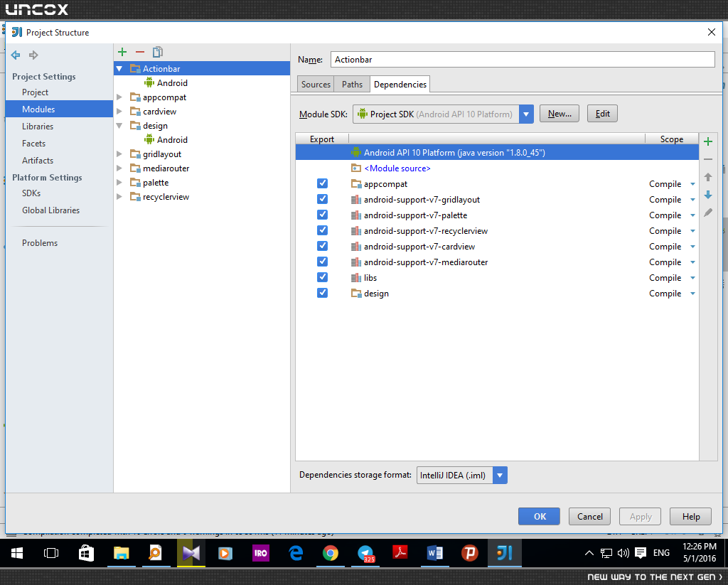The image size is (728, 585).
Task: Uncheck export for android-support-v7-mediarouter
Action: coord(322,262)
